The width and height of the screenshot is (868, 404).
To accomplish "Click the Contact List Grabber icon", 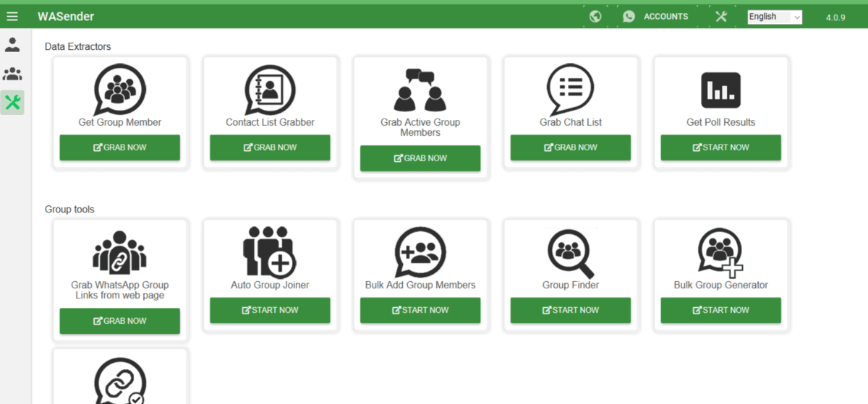I will [270, 89].
